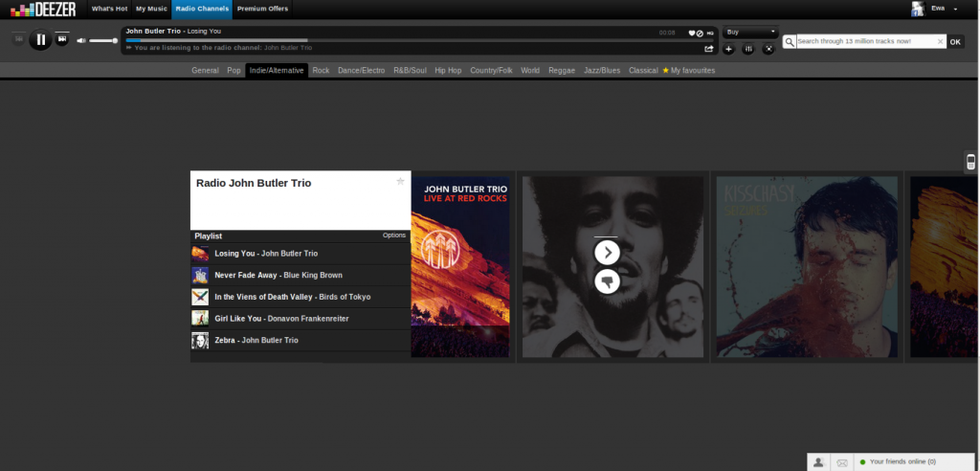This screenshot has width=980, height=471.
Task: Share the current track
Action: tap(709, 48)
